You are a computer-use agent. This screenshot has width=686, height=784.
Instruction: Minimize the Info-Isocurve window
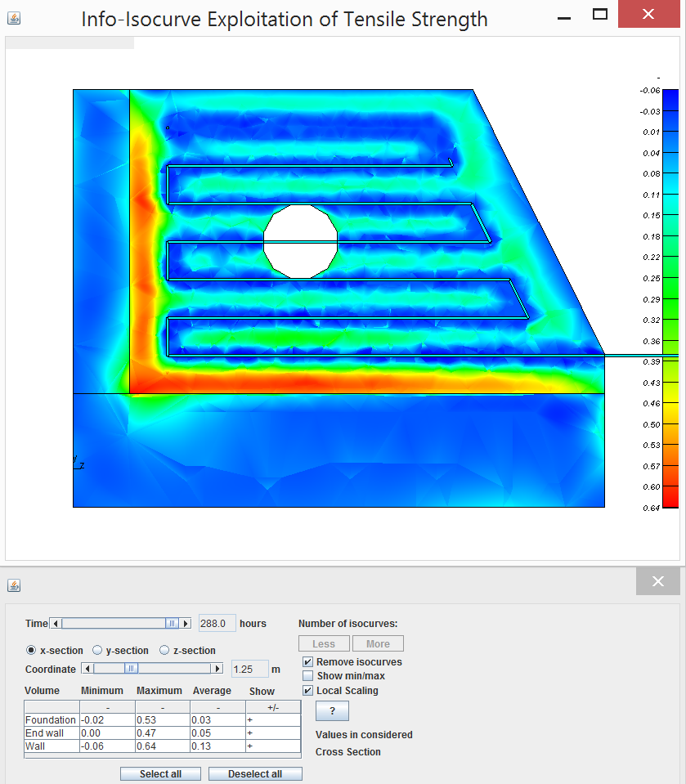[564, 19]
